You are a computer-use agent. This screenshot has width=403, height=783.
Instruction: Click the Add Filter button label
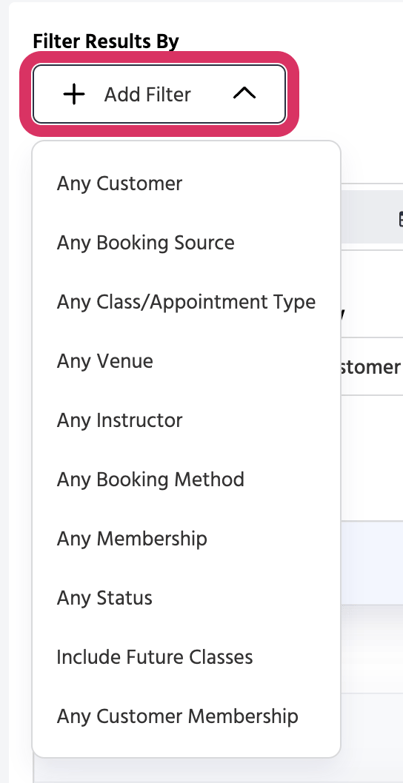tap(147, 94)
